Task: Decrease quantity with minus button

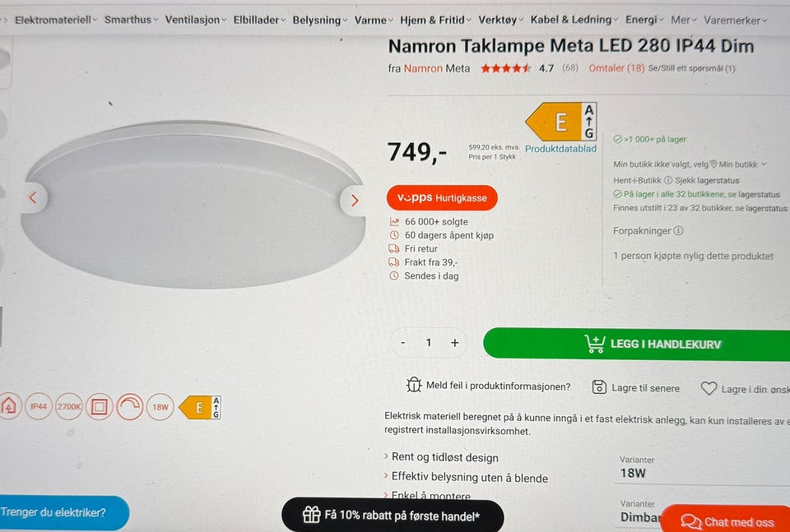Action: pyautogui.click(x=403, y=343)
